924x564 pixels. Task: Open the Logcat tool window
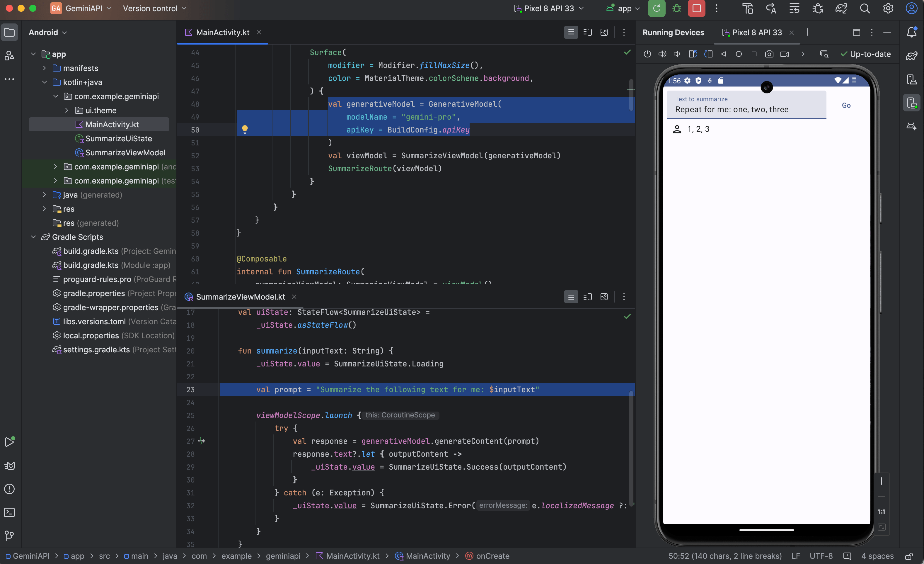(x=9, y=466)
